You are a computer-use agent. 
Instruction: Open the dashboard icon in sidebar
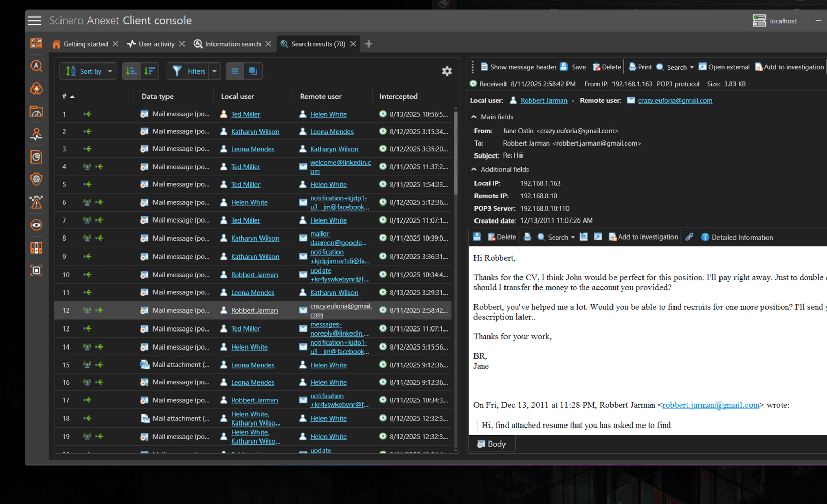coord(36,43)
